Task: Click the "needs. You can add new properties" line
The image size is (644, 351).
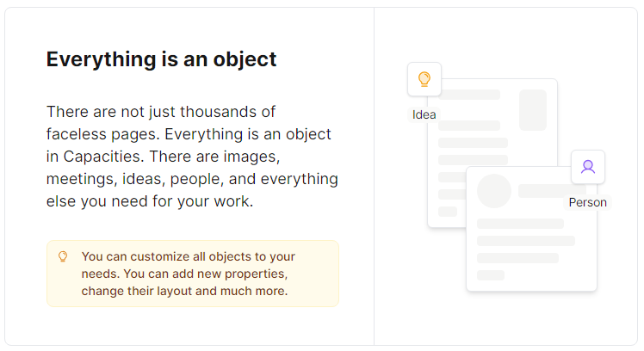Action: (x=184, y=274)
